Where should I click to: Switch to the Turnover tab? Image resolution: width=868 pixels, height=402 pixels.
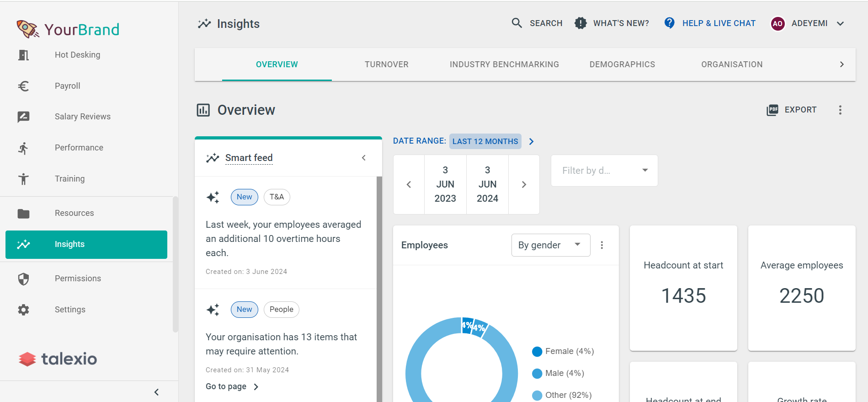(387, 64)
